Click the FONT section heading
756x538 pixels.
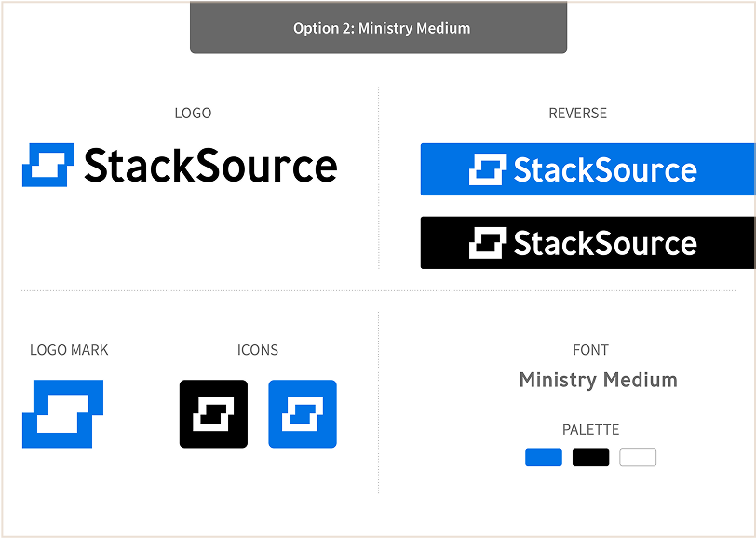point(590,350)
